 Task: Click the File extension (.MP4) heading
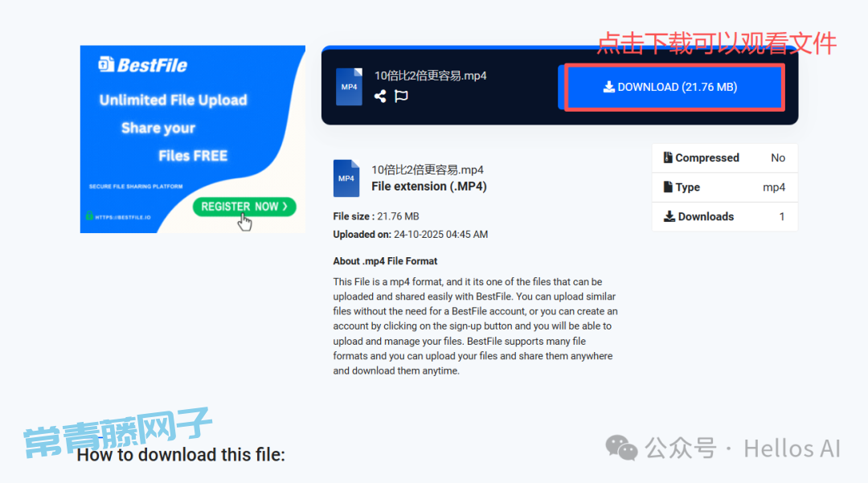429,186
